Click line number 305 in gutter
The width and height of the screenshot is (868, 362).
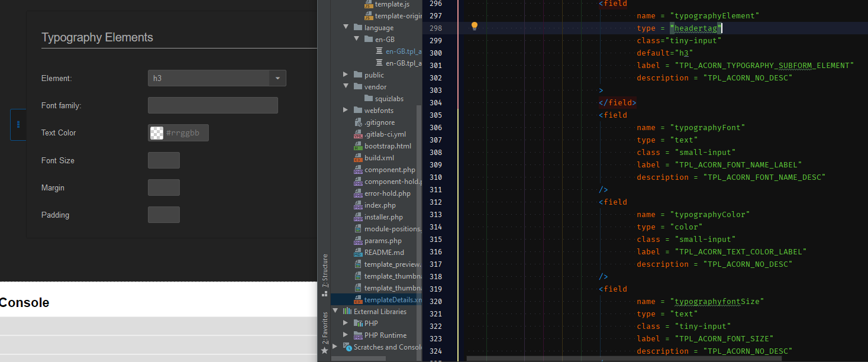point(435,115)
